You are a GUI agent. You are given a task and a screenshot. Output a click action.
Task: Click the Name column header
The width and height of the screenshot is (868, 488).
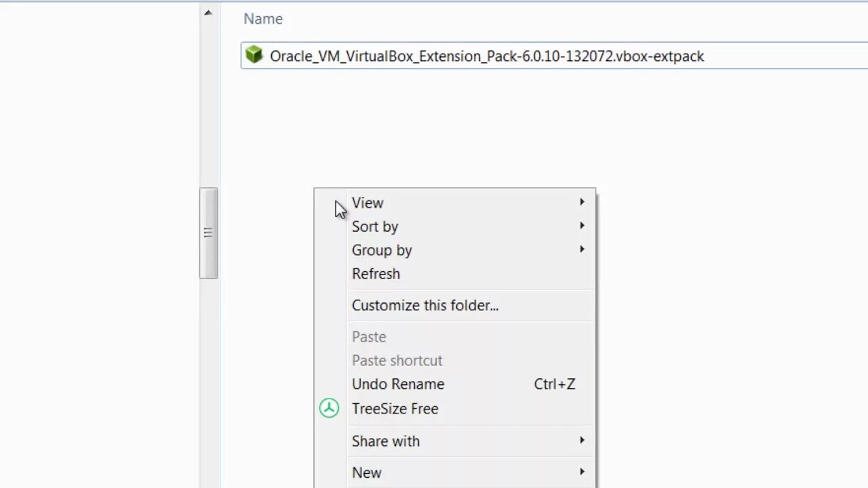[263, 19]
